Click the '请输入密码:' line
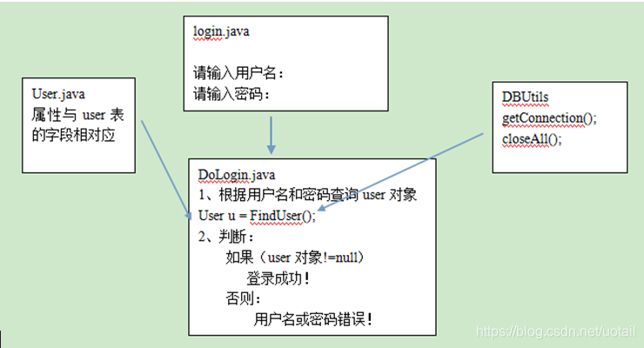The width and height of the screenshot is (644, 348). [231, 94]
